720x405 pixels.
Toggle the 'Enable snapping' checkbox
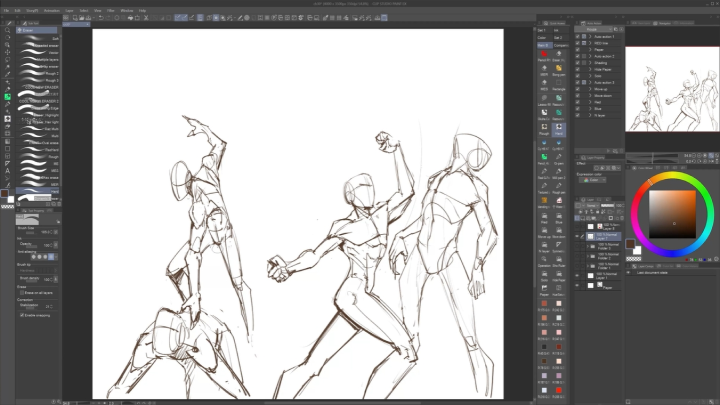(x=22, y=315)
